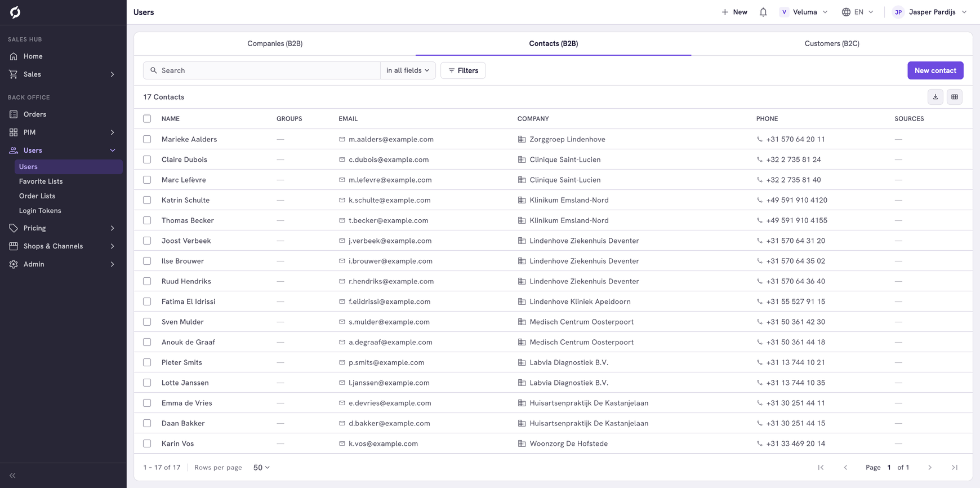Viewport: 980px width, 488px height.
Task: Tick the checkbox for Marieke Aalders
Action: [147, 139]
